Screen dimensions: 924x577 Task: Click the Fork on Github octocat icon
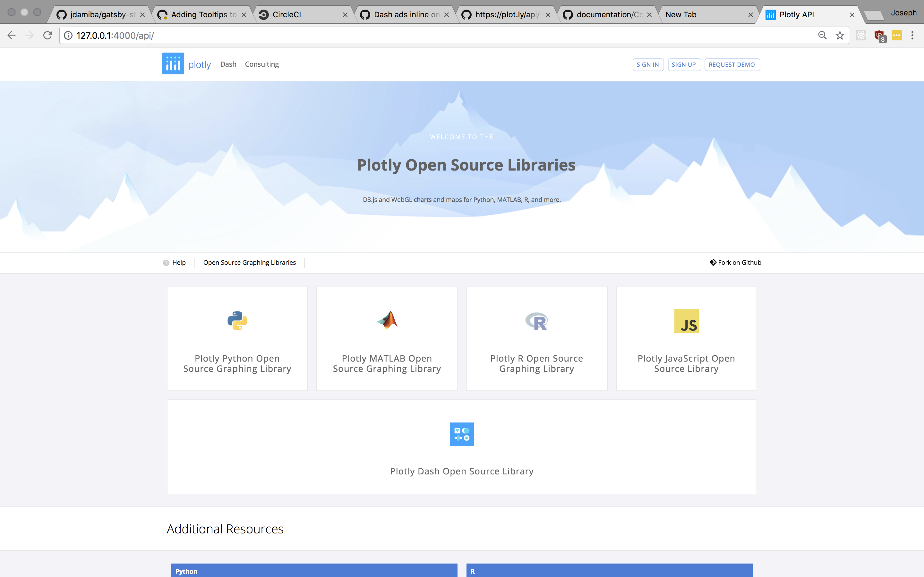pos(713,262)
